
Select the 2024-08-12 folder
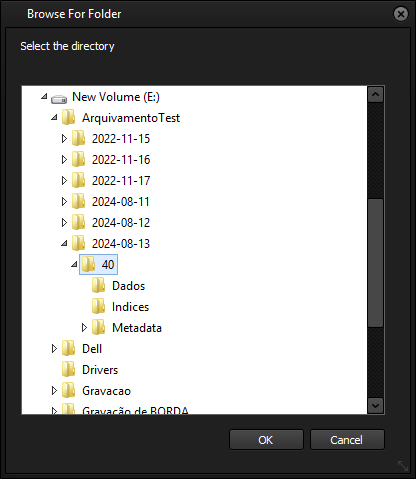[x=121, y=223]
